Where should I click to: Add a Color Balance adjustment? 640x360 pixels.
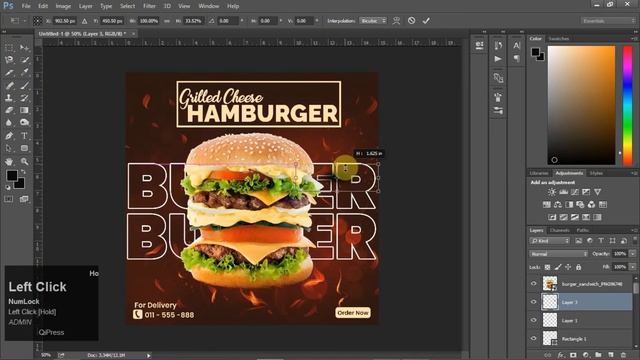[558, 204]
